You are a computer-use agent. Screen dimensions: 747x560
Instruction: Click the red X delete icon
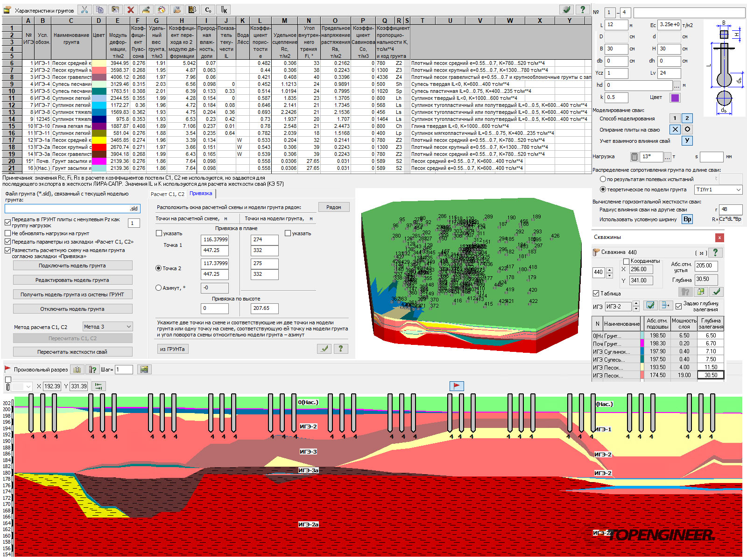pyautogui.click(x=131, y=10)
